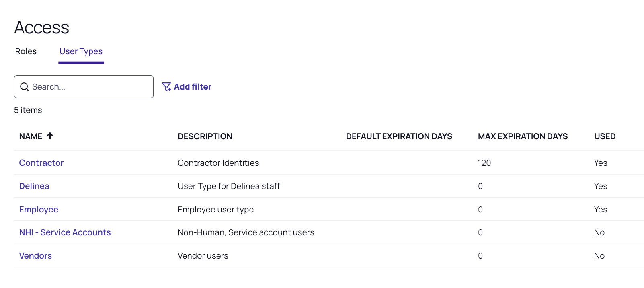Viewport: 644px width, 288px height.
Task: Sort by the NAME column header
Action: (x=31, y=136)
